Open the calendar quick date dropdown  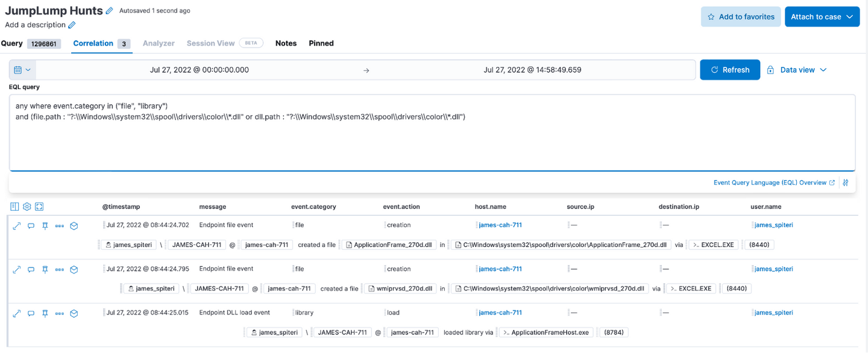click(x=22, y=70)
